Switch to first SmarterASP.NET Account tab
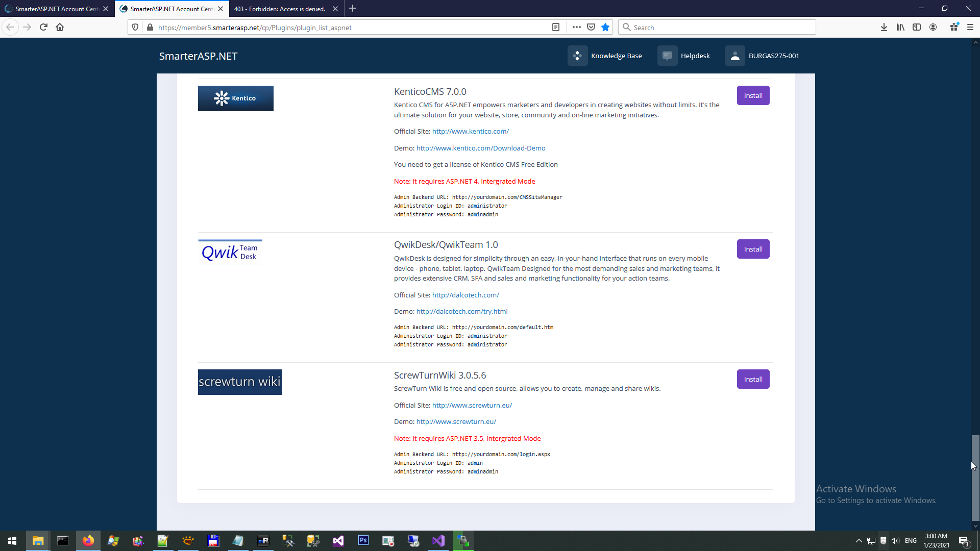This screenshot has height=551, width=980. tap(56, 9)
